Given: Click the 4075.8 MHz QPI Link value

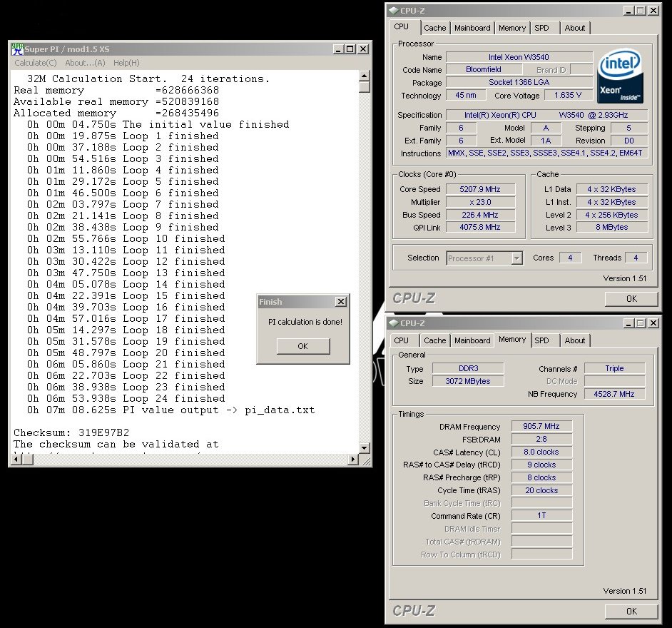Looking at the screenshot, I should click(480, 227).
